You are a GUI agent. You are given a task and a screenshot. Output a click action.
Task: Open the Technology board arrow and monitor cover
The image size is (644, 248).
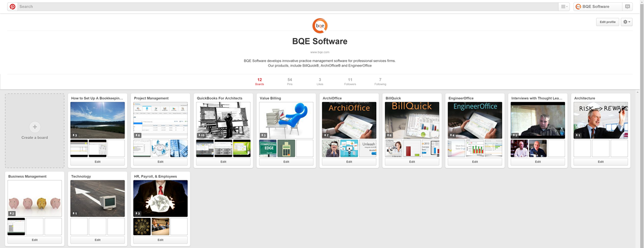pos(98,199)
